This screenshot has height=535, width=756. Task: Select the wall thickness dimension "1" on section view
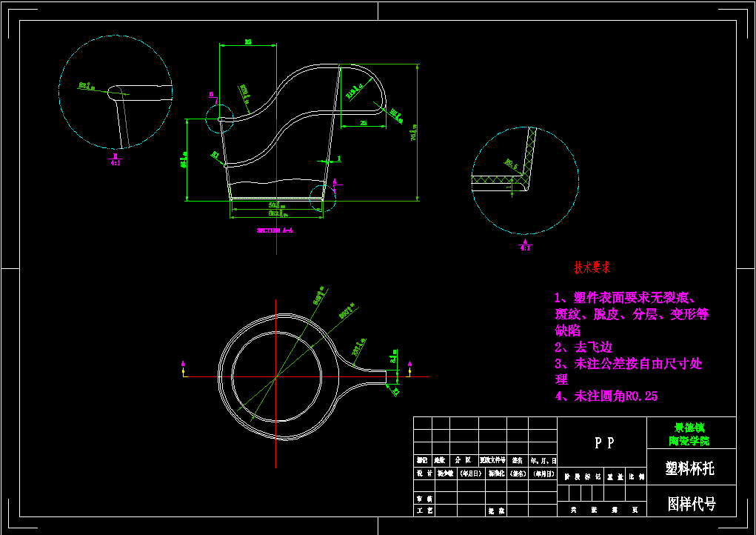(x=339, y=159)
